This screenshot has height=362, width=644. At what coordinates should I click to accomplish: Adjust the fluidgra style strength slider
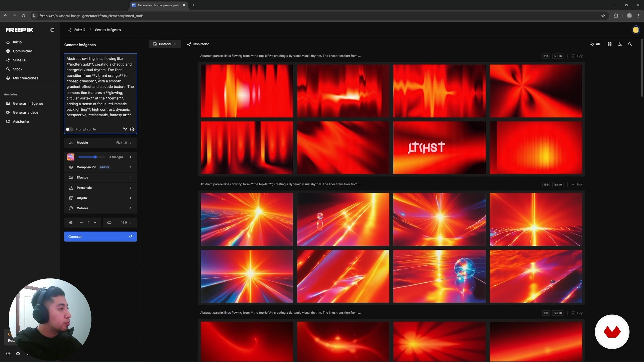(x=95, y=157)
